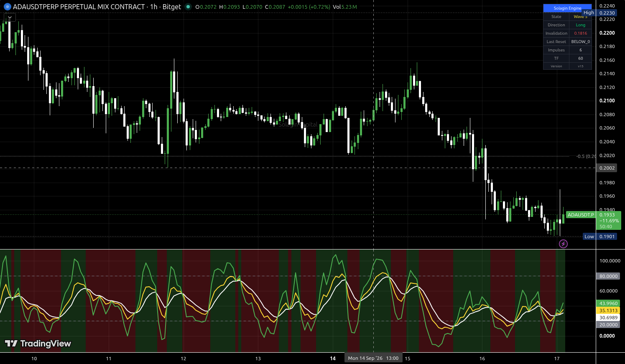
Task: Select the High price label 0.2230
Action: (600, 13)
